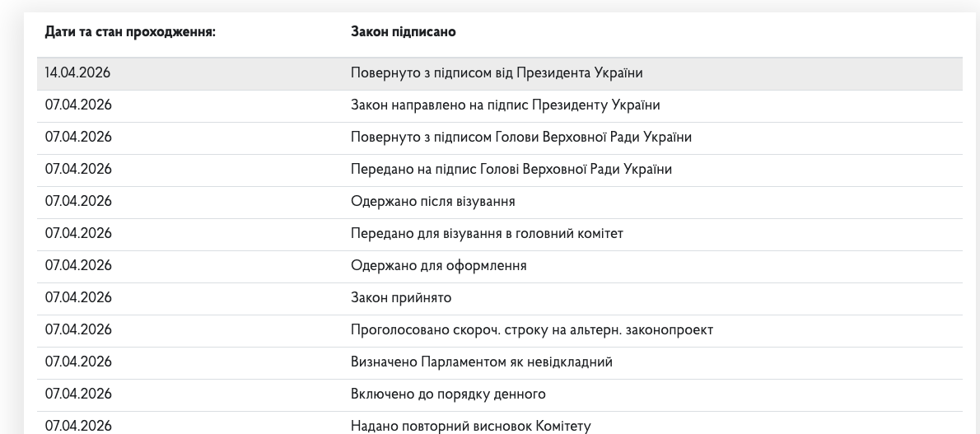Click 'Визначено Парламентом як невідкладний' status
The width and height of the screenshot is (980, 434).
click(x=481, y=362)
